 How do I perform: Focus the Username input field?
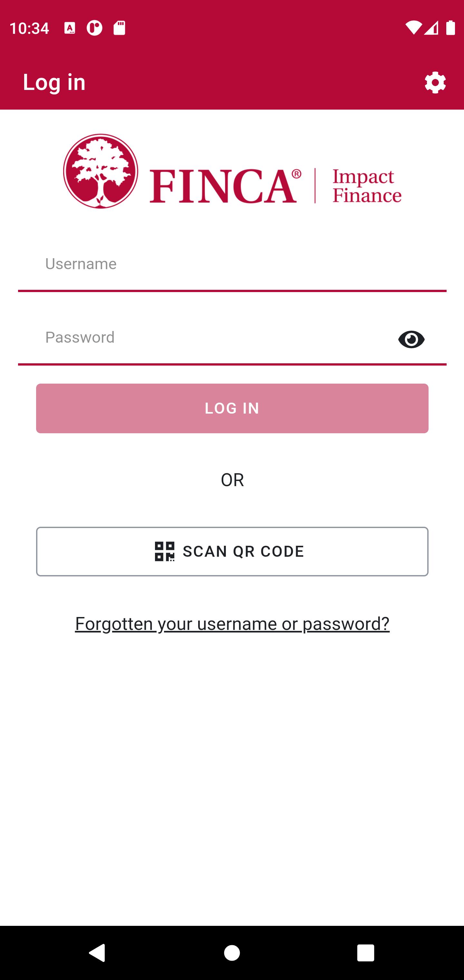tap(232, 269)
